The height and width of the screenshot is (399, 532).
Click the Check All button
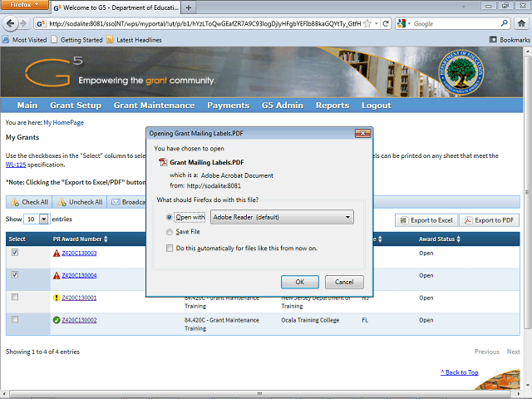[x=29, y=202]
